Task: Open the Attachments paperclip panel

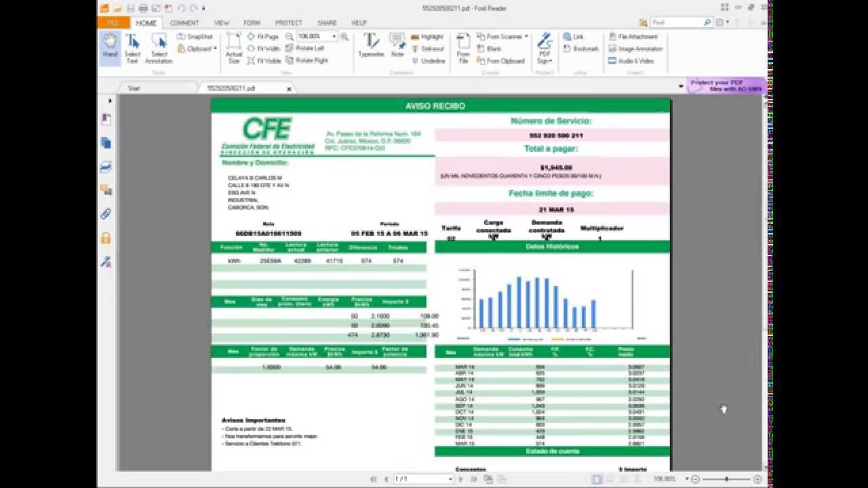Action: 106,214
